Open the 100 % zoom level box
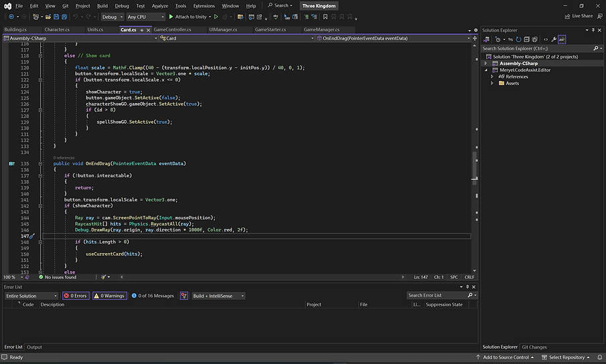Viewport: 606px width, 364px height. click(13, 277)
